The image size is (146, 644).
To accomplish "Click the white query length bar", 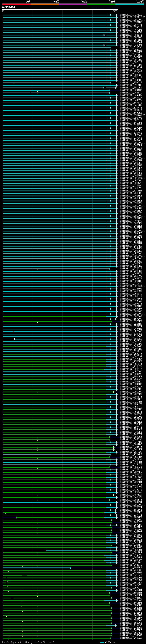I will (x=60, y=10).
